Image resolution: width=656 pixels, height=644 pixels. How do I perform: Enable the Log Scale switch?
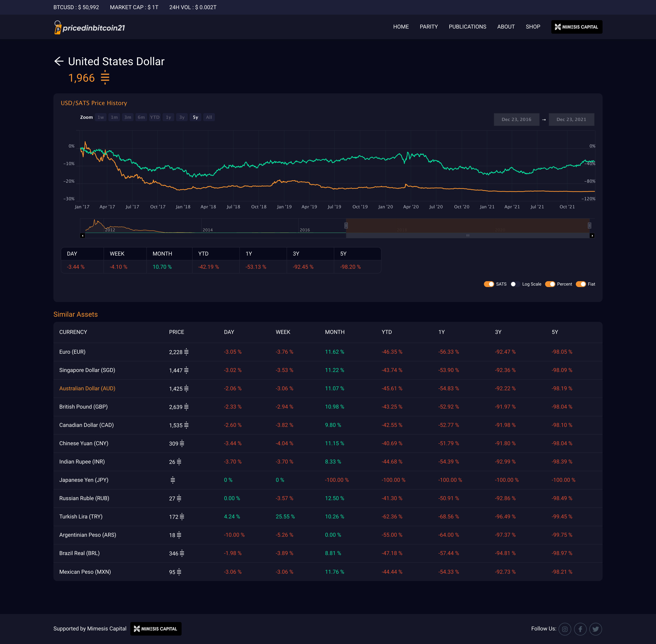[515, 284]
